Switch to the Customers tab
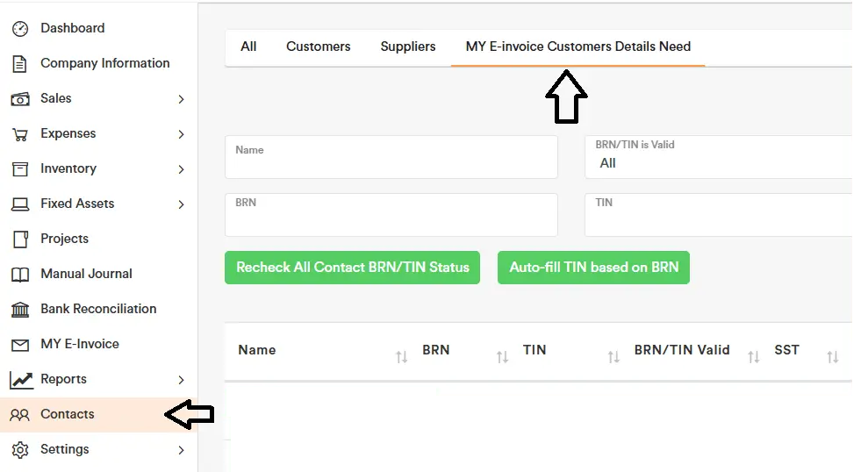The image size is (868, 472). (x=318, y=46)
